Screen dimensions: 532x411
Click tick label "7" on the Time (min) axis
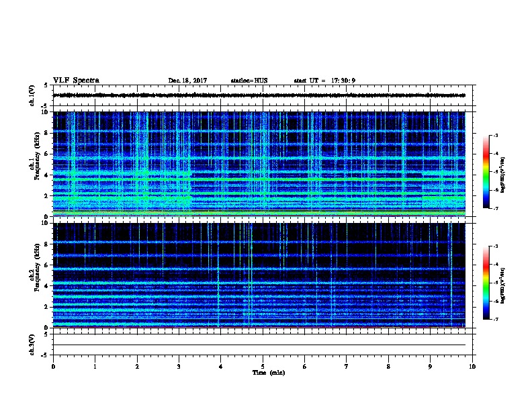click(347, 367)
